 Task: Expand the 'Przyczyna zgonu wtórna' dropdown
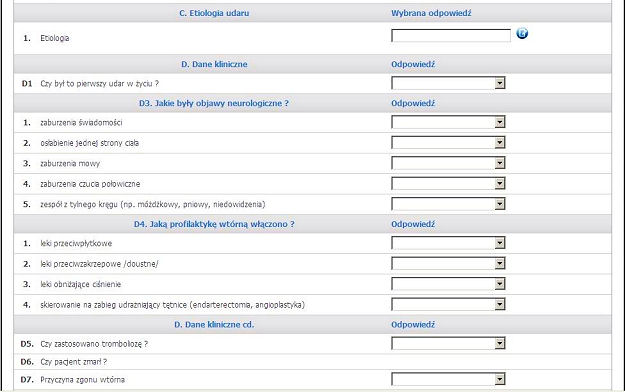pyautogui.click(x=448, y=379)
